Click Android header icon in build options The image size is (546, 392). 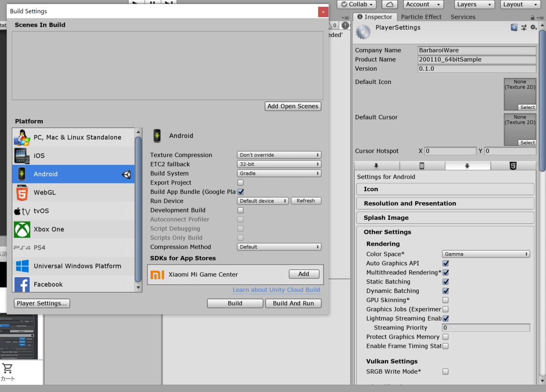[x=157, y=136]
